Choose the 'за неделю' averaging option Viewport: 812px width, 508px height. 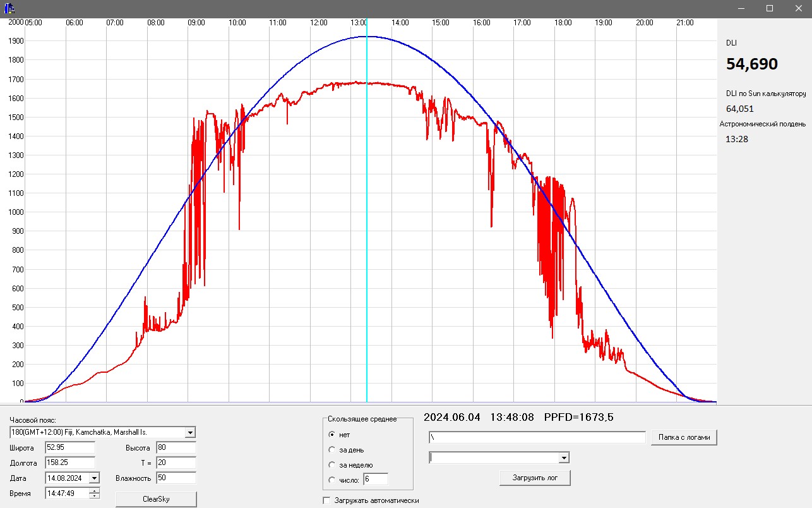click(x=332, y=465)
